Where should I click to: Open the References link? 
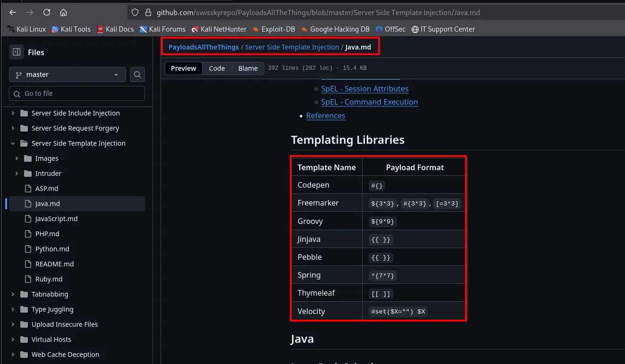point(326,116)
